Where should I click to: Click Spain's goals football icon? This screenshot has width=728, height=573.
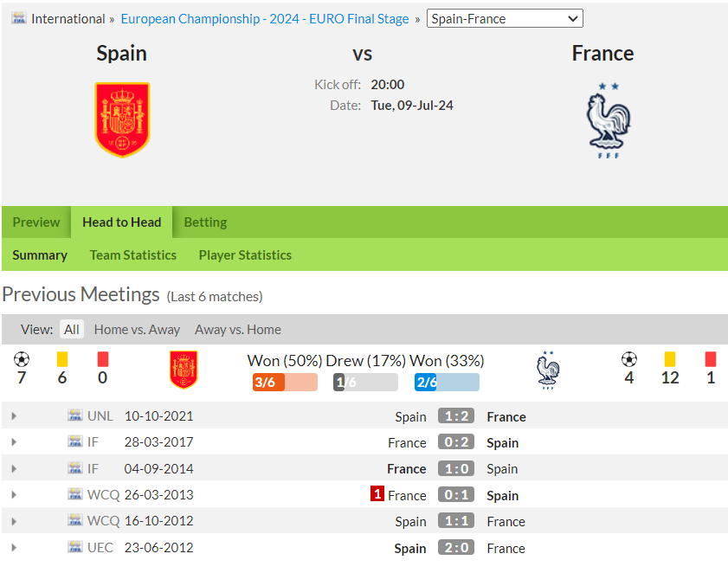click(x=22, y=359)
